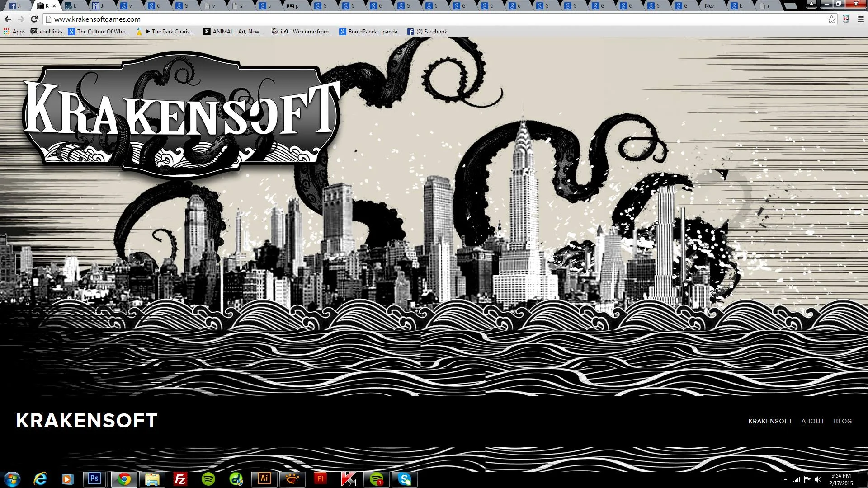Open the XnView eye icon in taskbar
Image resolution: width=868 pixels, height=488 pixels.
point(292,479)
